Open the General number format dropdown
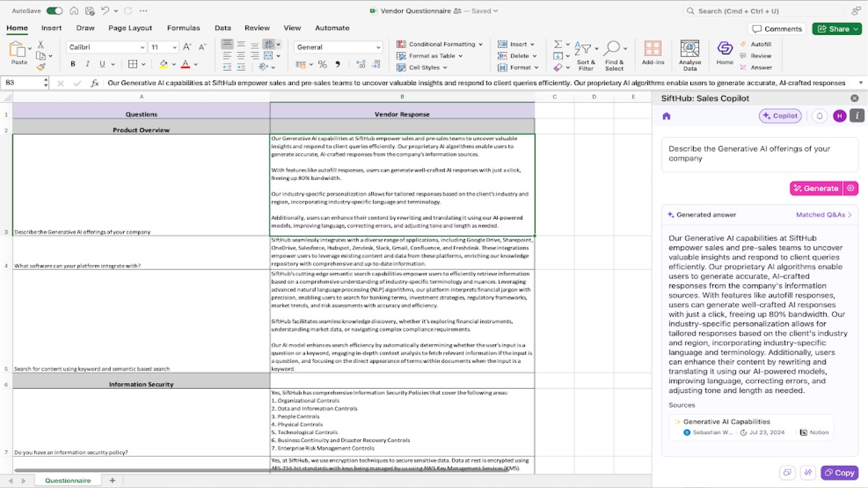868x488 pixels. [338, 47]
